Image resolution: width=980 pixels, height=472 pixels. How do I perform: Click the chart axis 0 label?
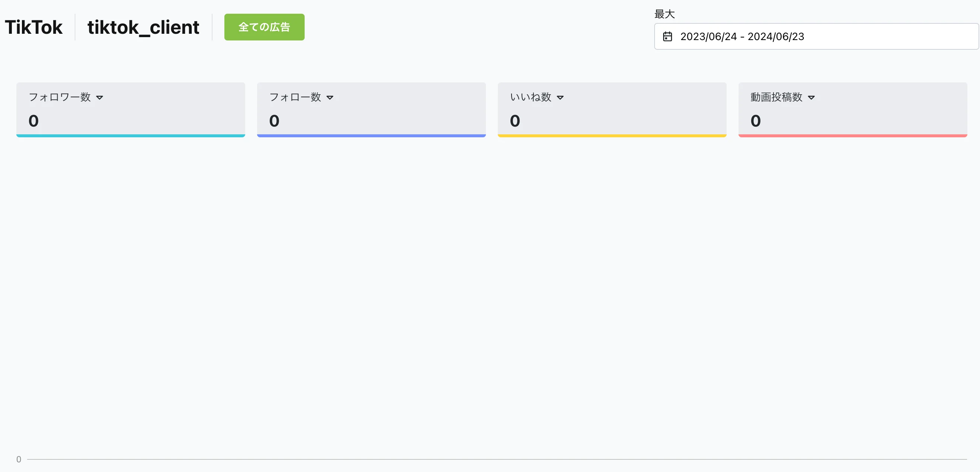tap(19, 459)
